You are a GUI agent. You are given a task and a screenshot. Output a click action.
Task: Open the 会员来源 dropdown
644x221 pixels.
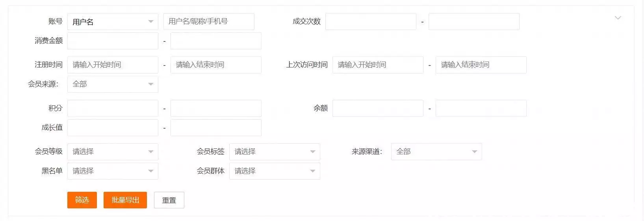click(113, 84)
